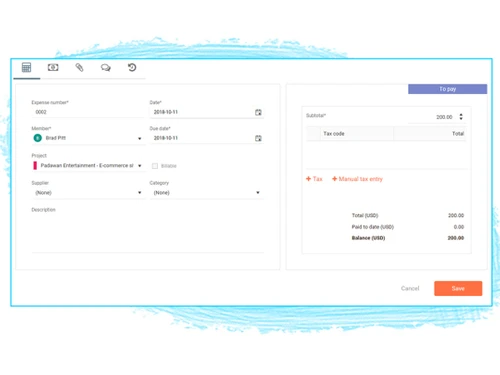Expand the Category dropdown arrow
Viewport: 500px width, 375px height.
[258, 193]
